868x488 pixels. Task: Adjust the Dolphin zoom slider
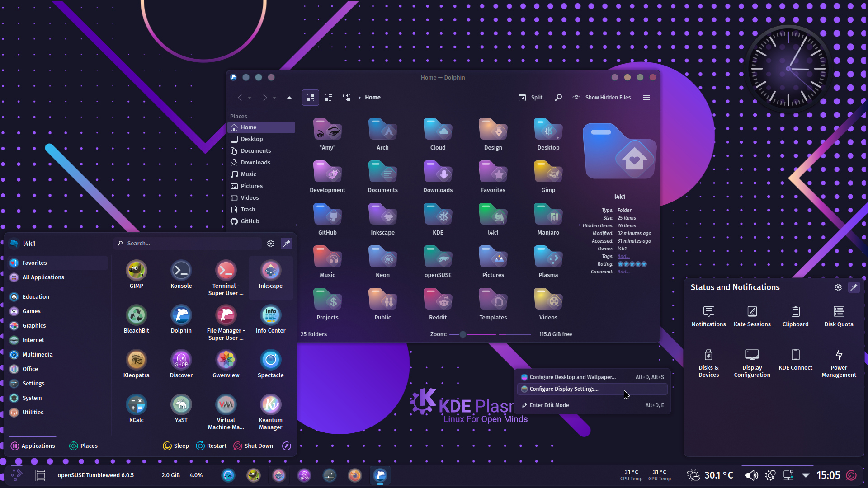point(490,334)
